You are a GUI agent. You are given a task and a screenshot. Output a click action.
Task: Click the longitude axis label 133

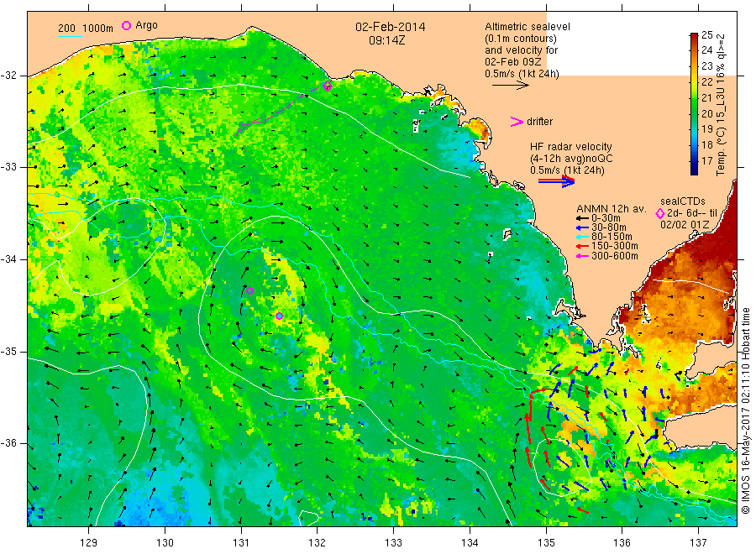pyautogui.click(x=393, y=543)
